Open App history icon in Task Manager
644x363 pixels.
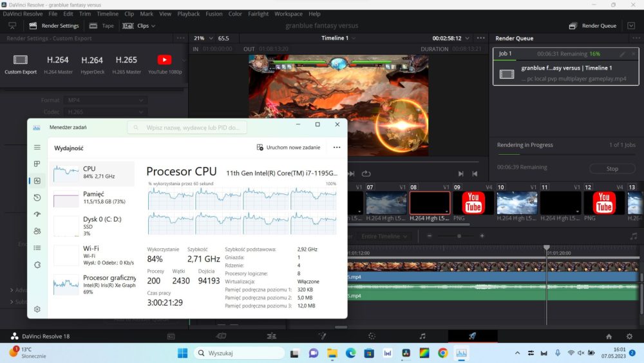point(37,197)
